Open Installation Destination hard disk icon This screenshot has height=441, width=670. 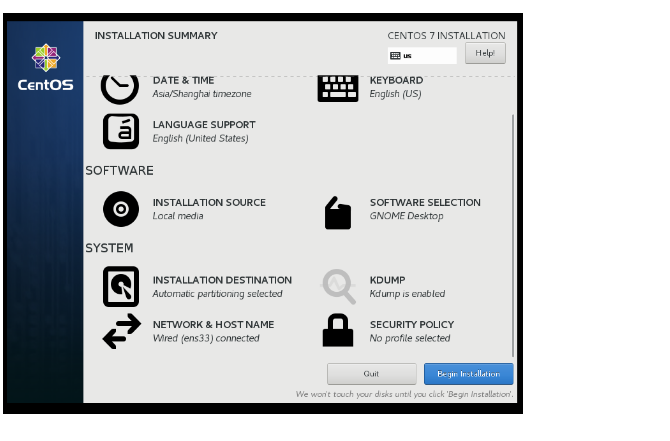pyautogui.click(x=121, y=286)
